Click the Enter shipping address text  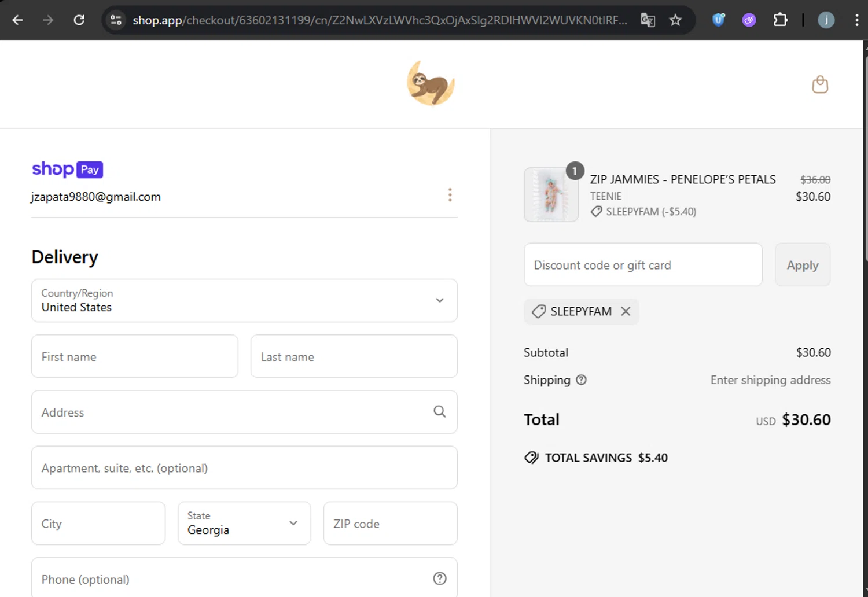[771, 379]
